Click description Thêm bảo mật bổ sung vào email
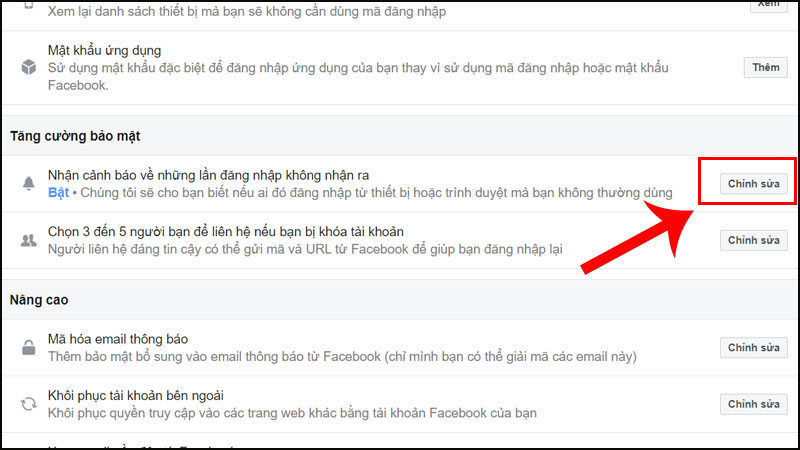800x450 pixels. (x=342, y=357)
